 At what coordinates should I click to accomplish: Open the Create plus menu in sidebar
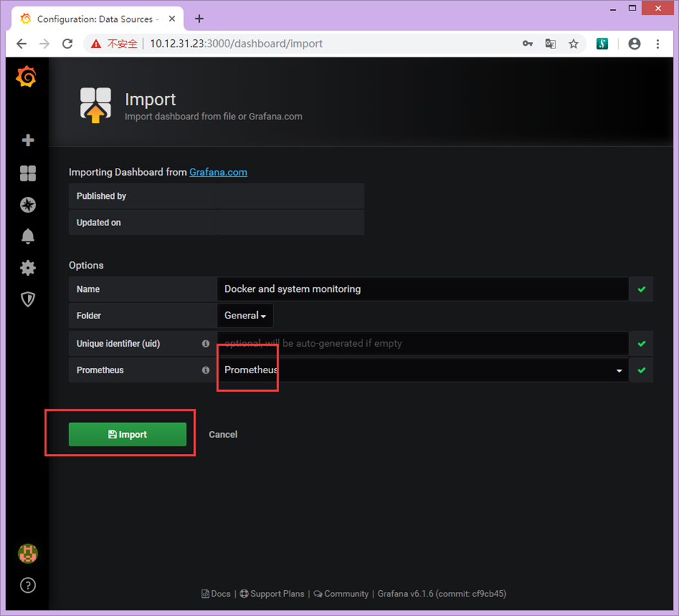pos(28,140)
